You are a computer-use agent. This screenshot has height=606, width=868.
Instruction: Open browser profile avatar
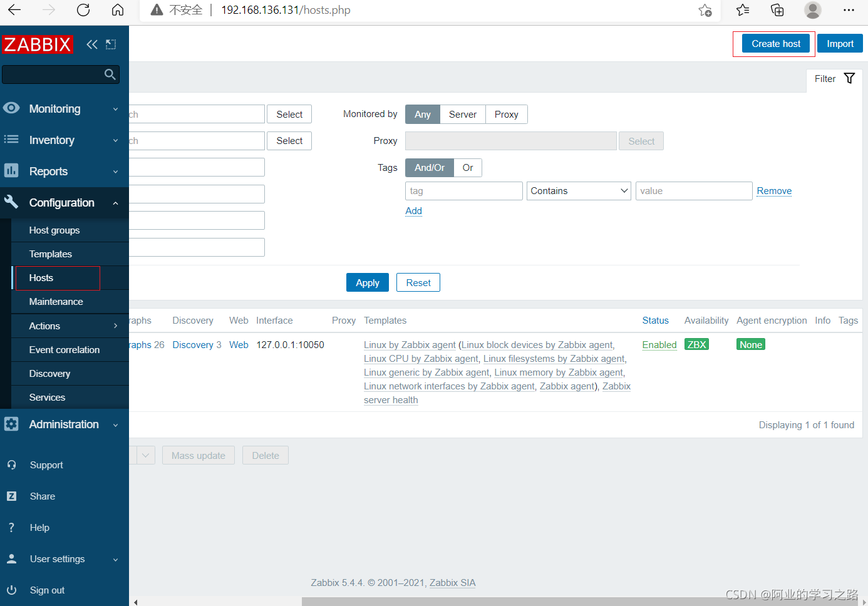813,10
